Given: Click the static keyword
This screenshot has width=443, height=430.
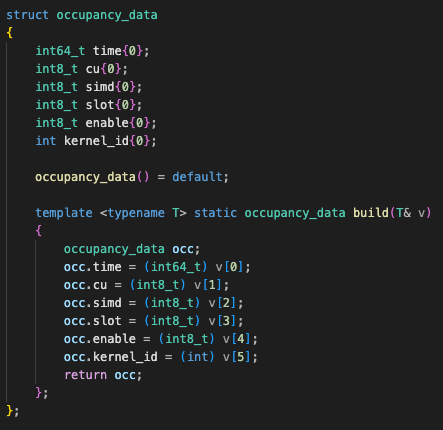Looking at the screenshot, I should pos(215,213).
